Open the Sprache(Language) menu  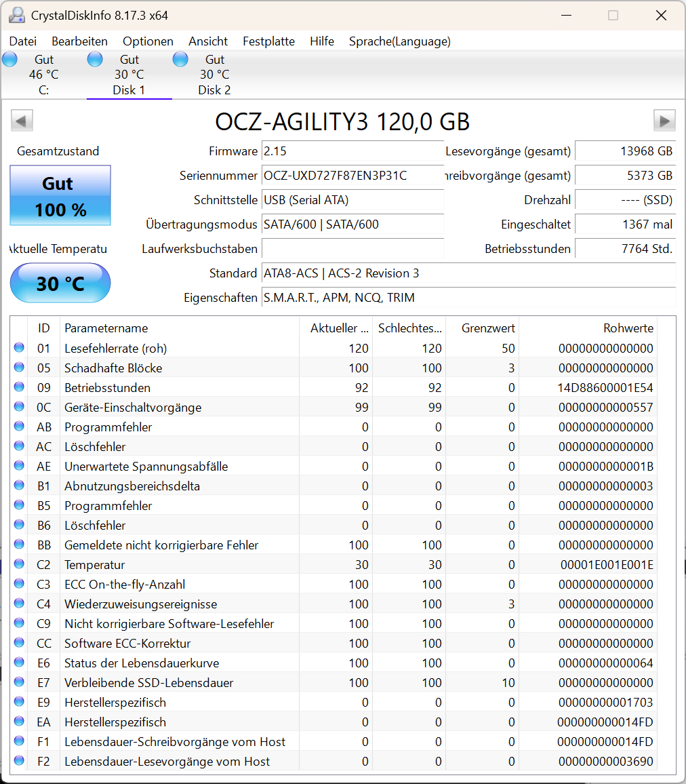400,41
